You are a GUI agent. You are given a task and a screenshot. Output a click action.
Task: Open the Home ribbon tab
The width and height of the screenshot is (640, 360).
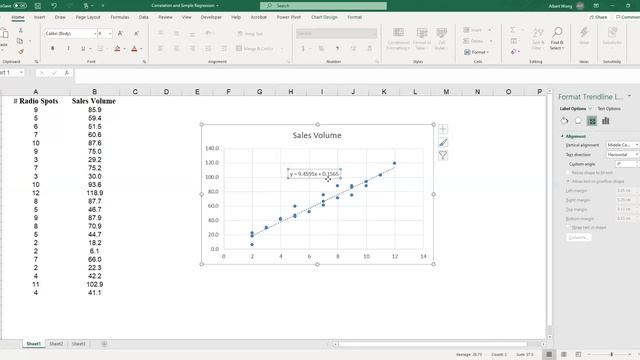tap(18, 17)
